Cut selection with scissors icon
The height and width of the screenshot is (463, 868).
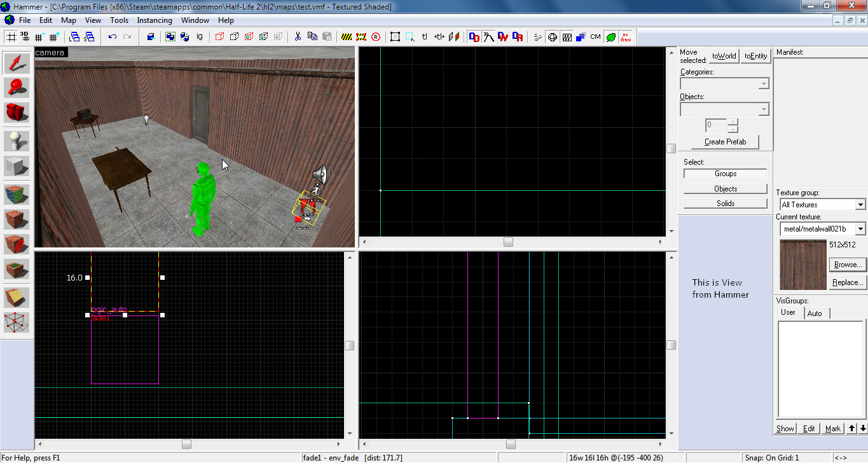click(x=298, y=37)
